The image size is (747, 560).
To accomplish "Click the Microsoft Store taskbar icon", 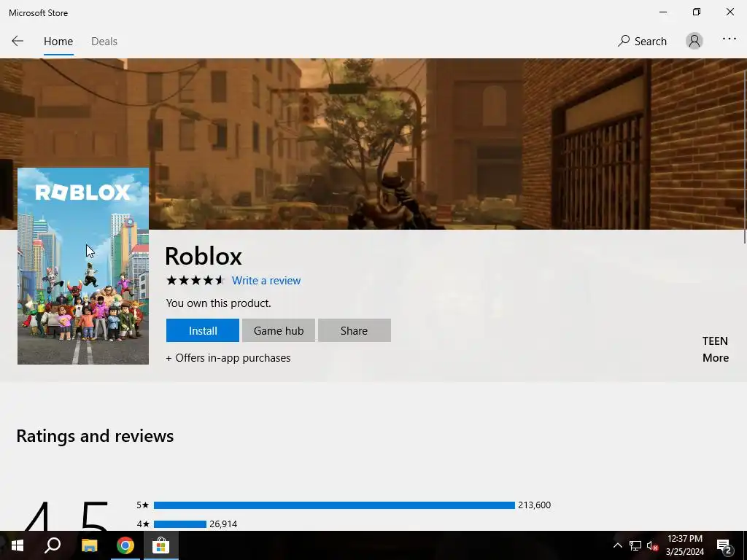I will [x=161, y=545].
